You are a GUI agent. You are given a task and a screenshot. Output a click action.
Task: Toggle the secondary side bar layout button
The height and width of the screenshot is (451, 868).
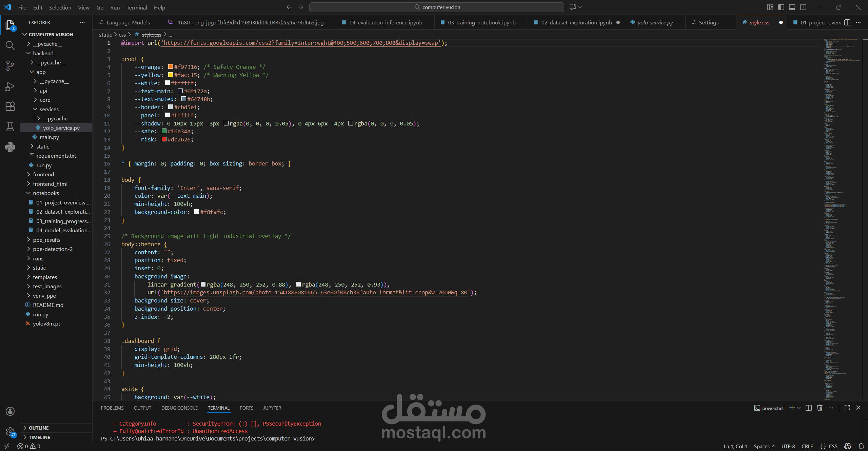(803, 7)
